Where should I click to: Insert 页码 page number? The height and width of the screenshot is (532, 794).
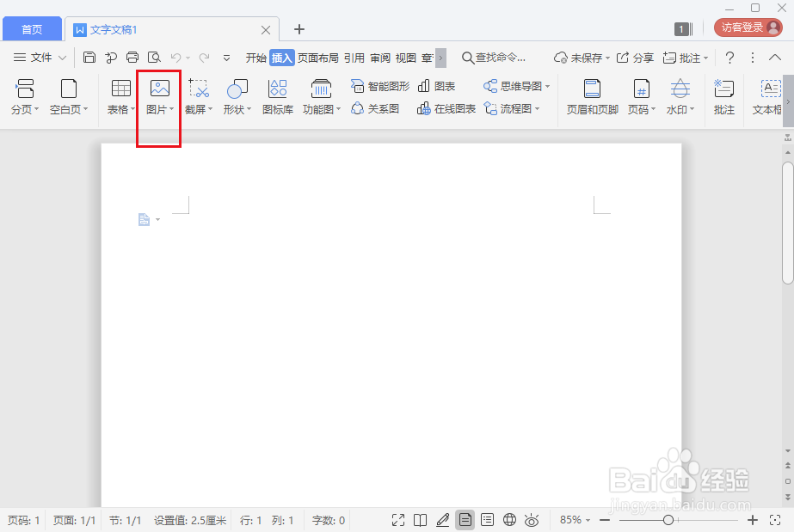coord(642,96)
